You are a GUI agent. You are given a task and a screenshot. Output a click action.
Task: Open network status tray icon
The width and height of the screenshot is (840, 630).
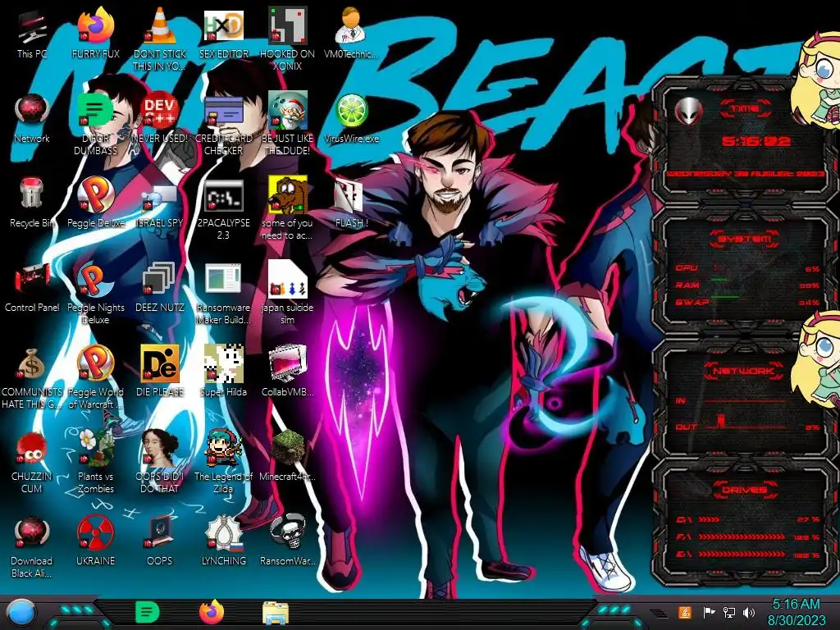pos(729,612)
